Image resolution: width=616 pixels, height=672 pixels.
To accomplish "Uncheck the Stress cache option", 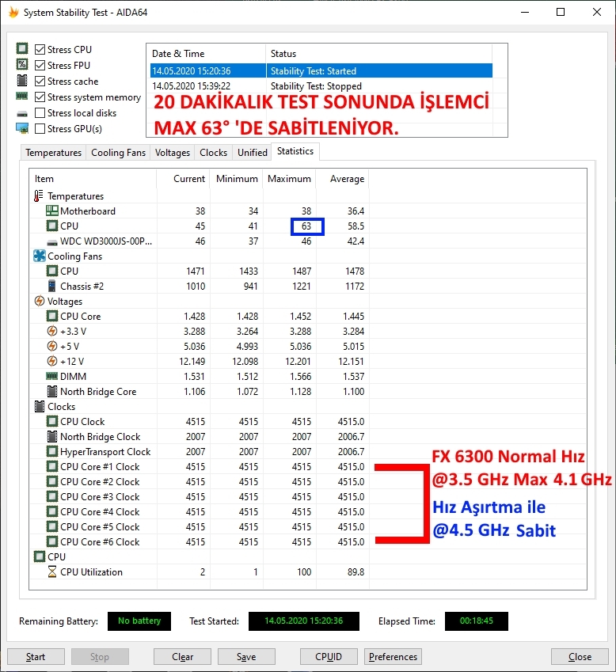I will (x=40, y=82).
